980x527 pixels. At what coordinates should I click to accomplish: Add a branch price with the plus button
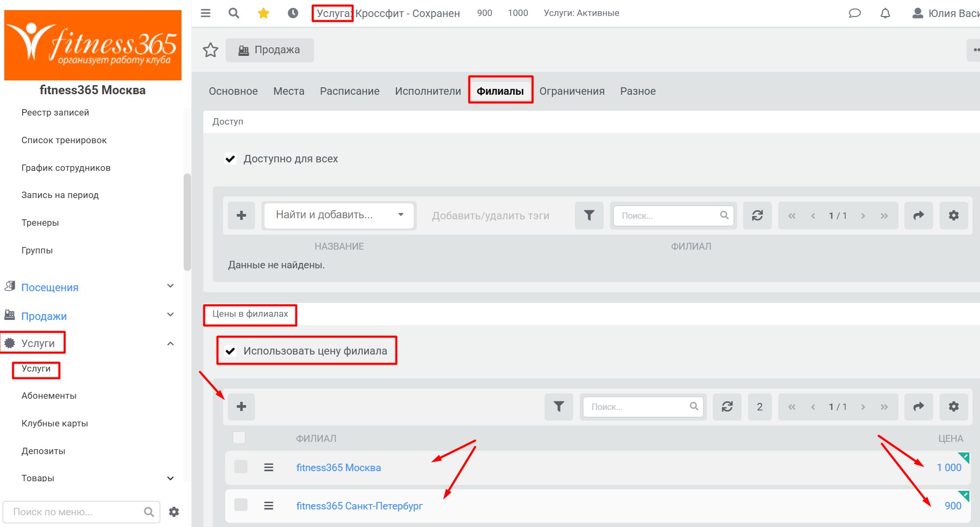[241, 407]
